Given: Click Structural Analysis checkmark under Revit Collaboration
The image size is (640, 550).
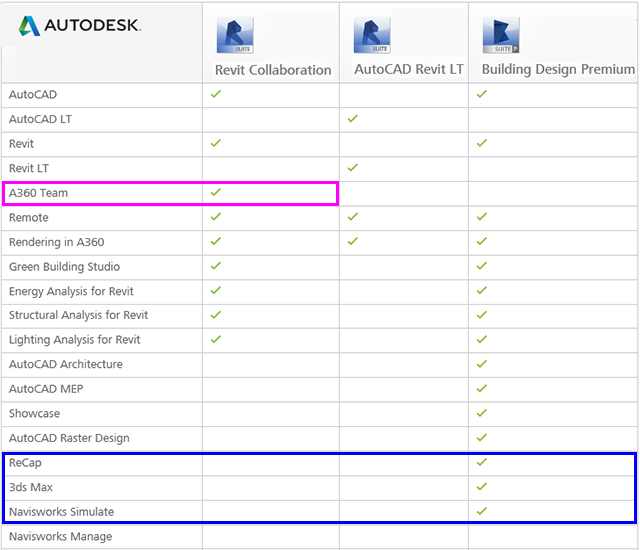Looking at the screenshot, I should [x=216, y=315].
